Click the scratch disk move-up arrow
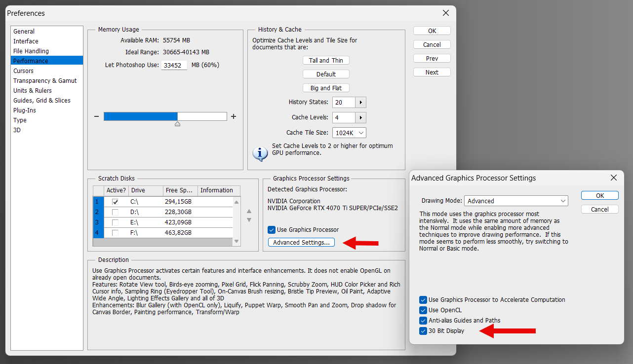Viewport: 633px width, 364px height. [x=249, y=211]
